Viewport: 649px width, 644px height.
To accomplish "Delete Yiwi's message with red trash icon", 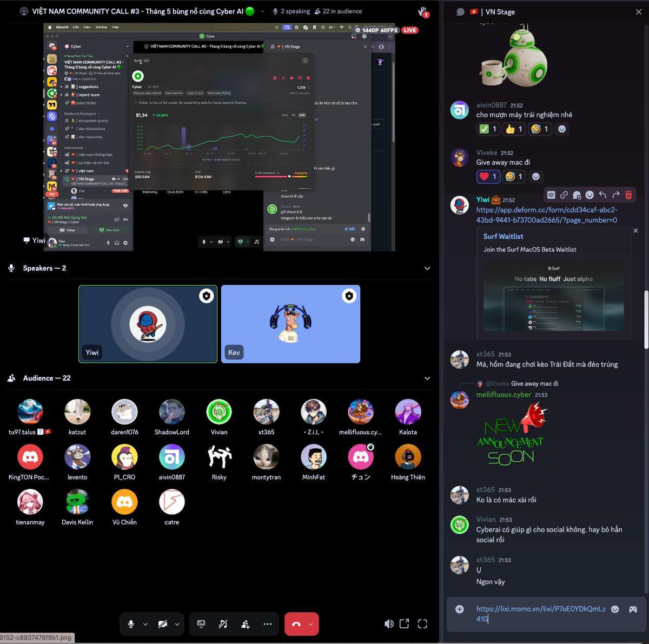I will point(628,195).
